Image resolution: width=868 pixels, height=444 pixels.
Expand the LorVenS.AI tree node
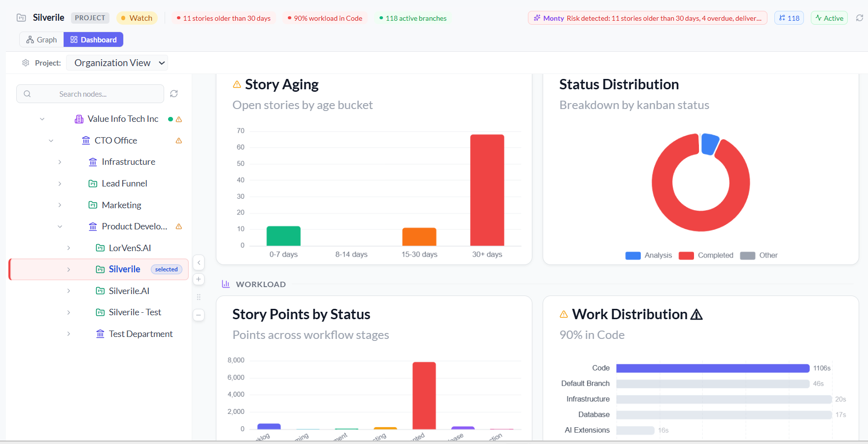tap(69, 248)
